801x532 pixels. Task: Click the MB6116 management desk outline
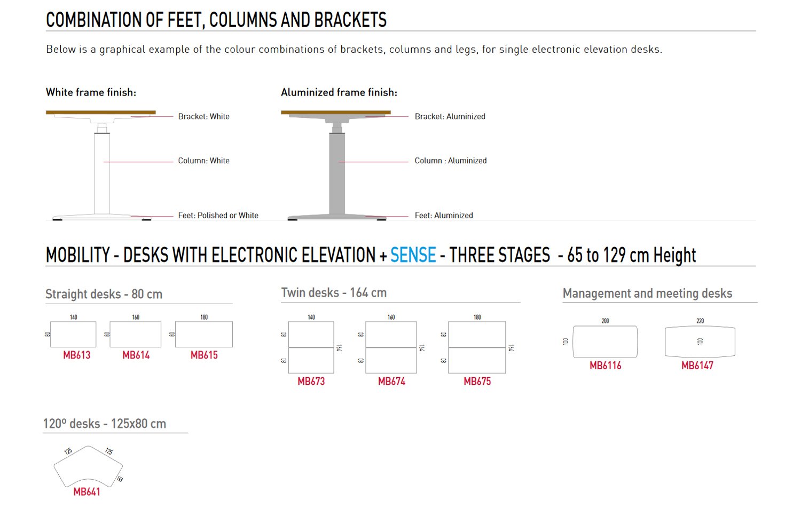(605, 342)
